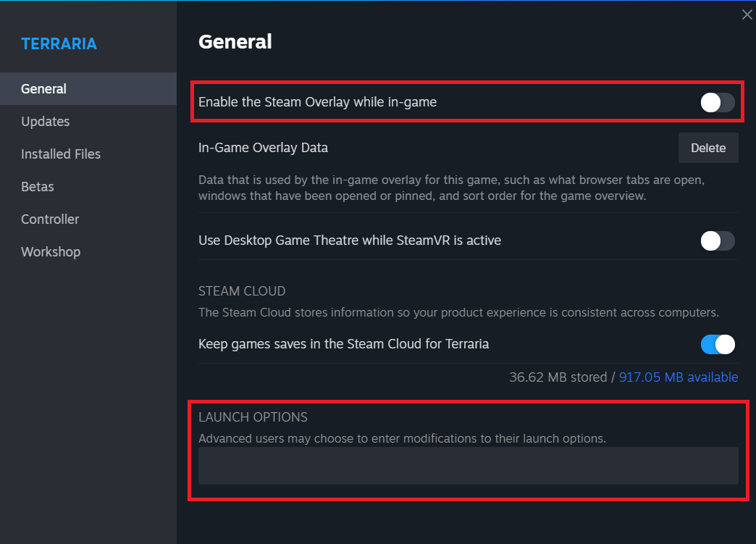Click the 36.62 MB stored text

(557, 377)
